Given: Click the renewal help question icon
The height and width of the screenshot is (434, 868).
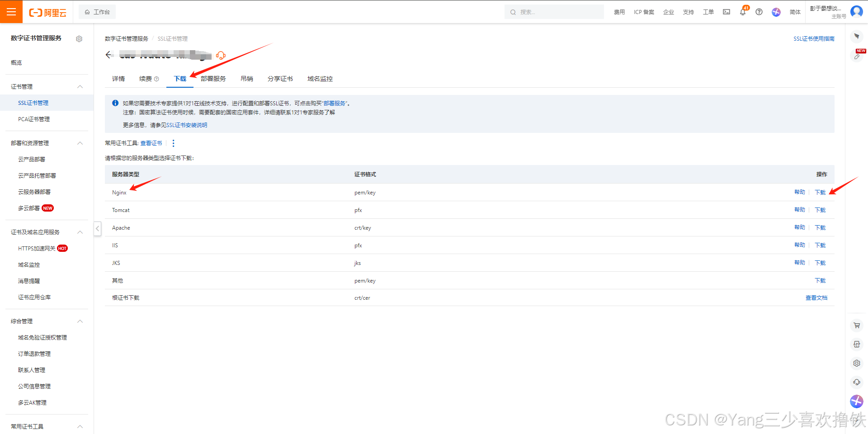Looking at the screenshot, I should click(x=156, y=79).
